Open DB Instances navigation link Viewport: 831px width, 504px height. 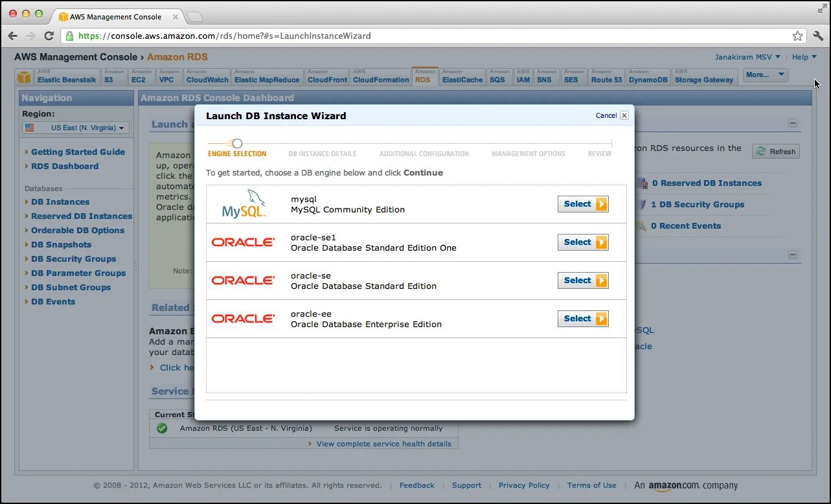click(60, 201)
